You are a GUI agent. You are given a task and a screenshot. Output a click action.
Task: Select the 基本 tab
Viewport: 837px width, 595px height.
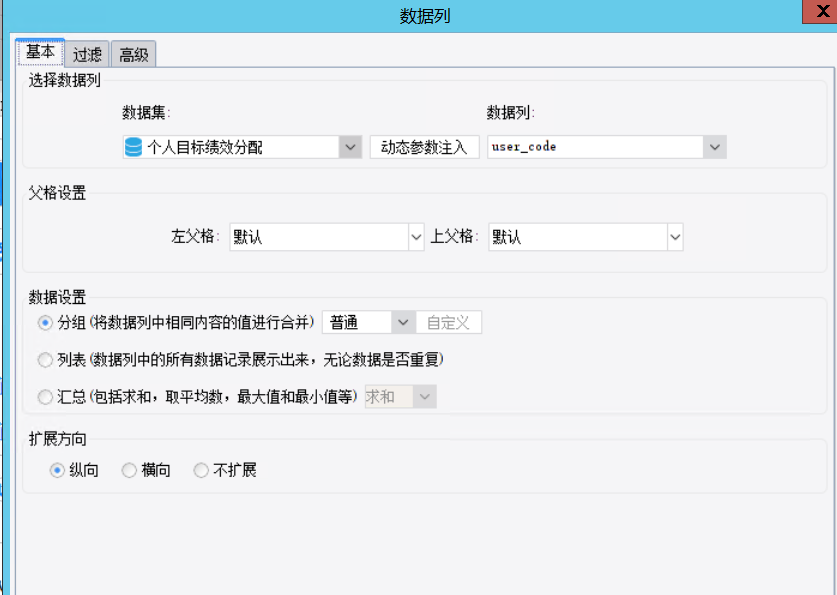point(40,52)
